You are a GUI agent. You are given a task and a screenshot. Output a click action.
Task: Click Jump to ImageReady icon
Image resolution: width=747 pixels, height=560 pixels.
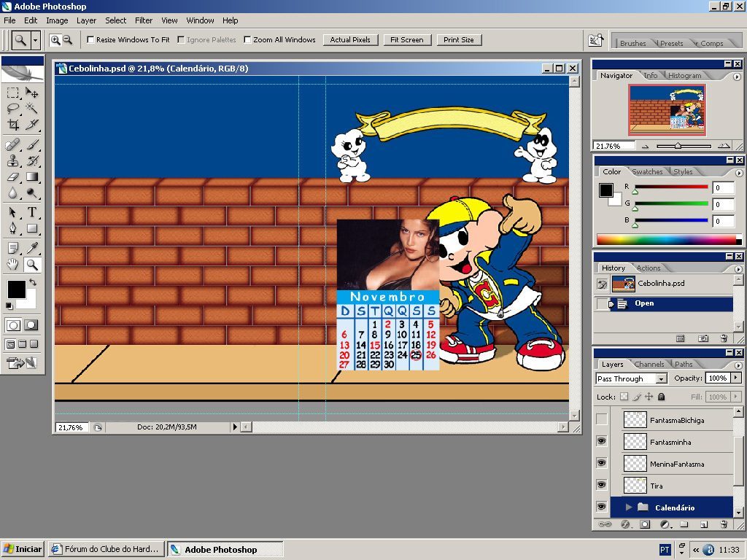tap(22, 363)
